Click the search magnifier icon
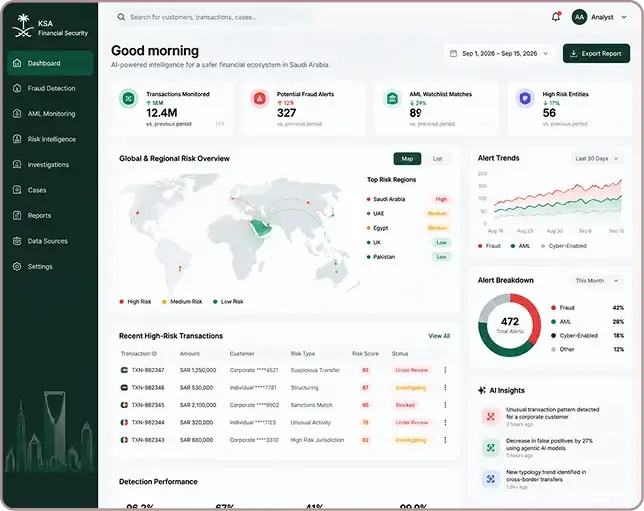Screen dimensions: 644x511 click(x=121, y=17)
